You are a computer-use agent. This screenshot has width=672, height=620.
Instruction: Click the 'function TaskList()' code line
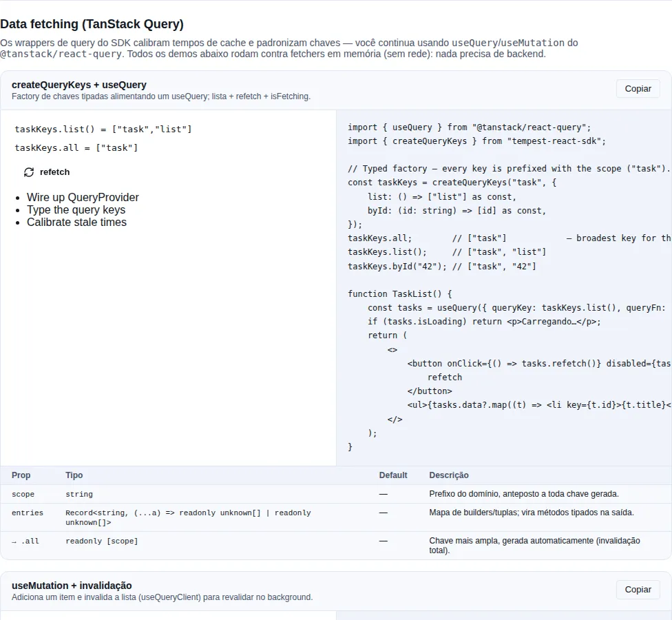(x=400, y=293)
